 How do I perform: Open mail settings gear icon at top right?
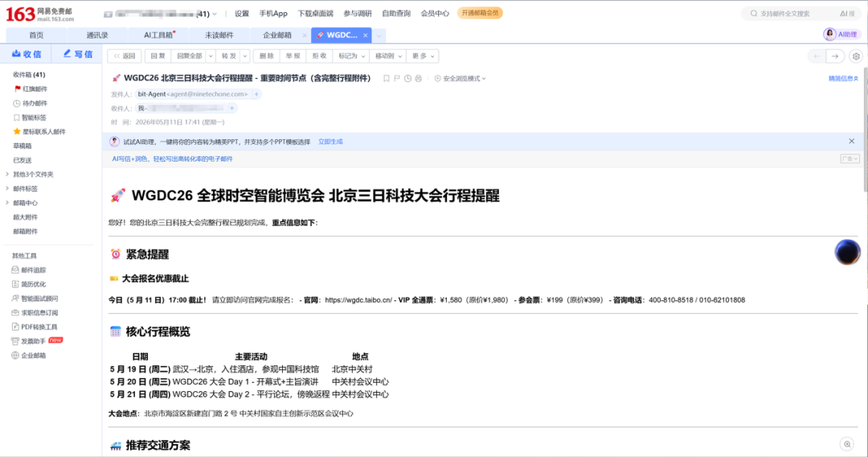coord(857,56)
